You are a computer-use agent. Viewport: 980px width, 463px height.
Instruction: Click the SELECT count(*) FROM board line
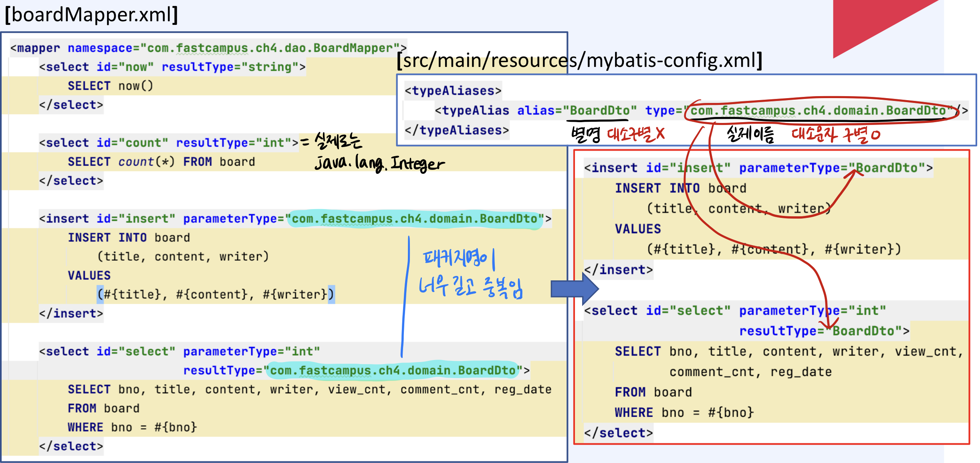click(161, 162)
